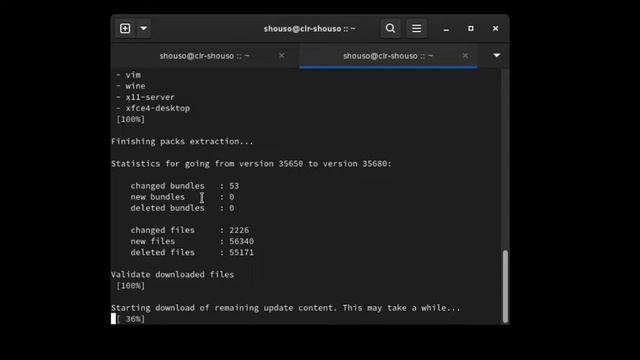Open a new terminal tab
Viewport: 640px width, 360px height.
pos(125,29)
